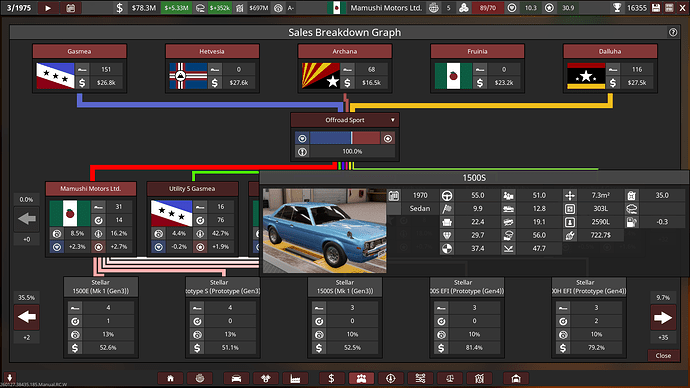Open the finances dollar tab in bottom bar
Viewport: 690px width, 388px height.
[x=331, y=378]
